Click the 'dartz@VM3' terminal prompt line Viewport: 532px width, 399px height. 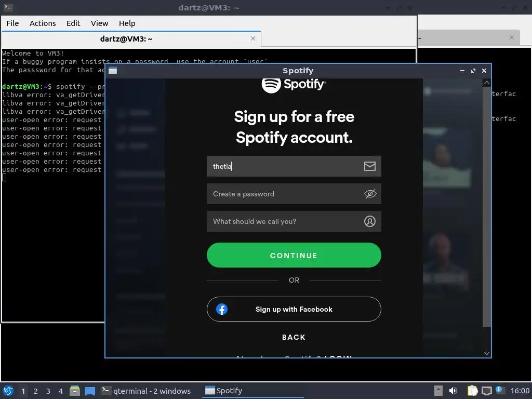(x=53, y=87)
